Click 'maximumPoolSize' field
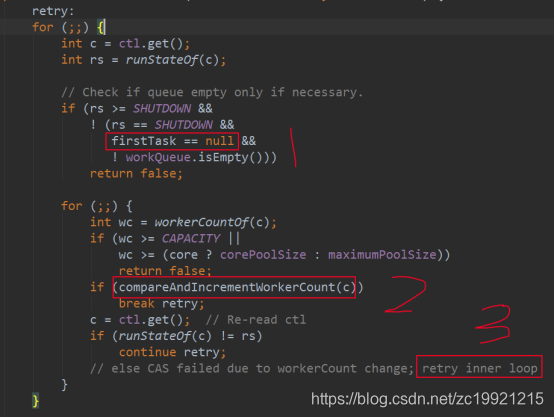The width and height of the screenshot is (554, 418). (382, 255)
